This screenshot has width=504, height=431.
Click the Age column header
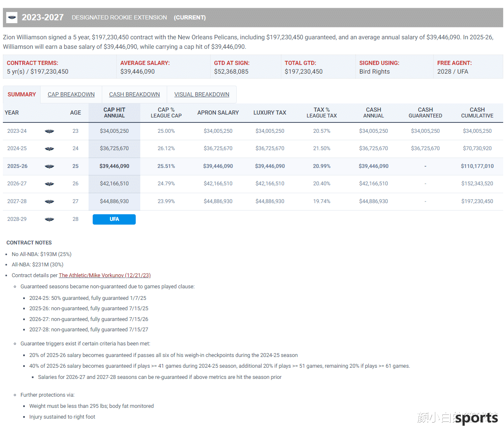(x=75, y=113)
